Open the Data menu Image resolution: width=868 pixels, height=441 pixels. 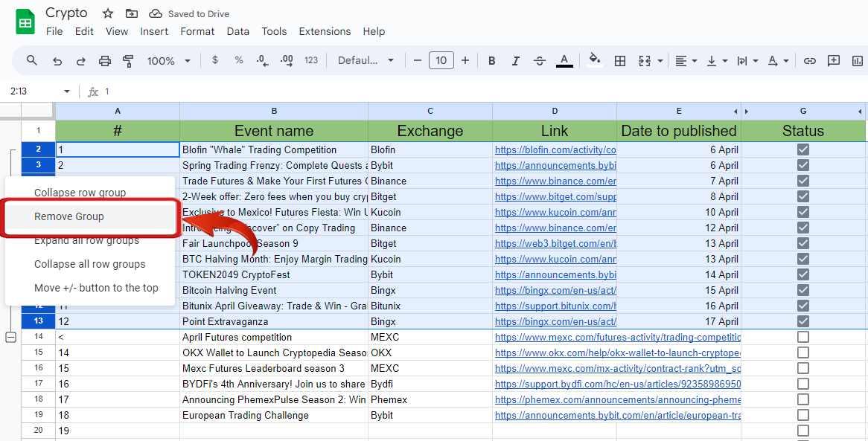click(237, 31)
